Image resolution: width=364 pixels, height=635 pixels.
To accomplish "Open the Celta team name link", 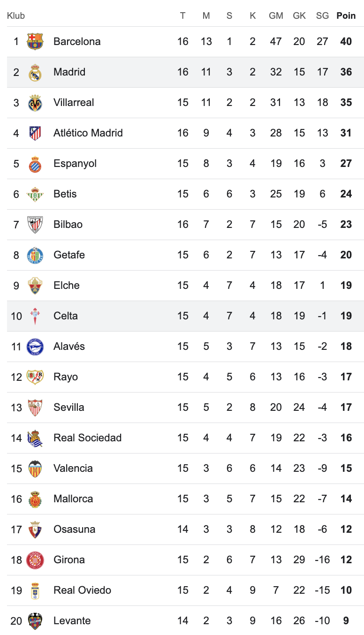I will [66, 316].
